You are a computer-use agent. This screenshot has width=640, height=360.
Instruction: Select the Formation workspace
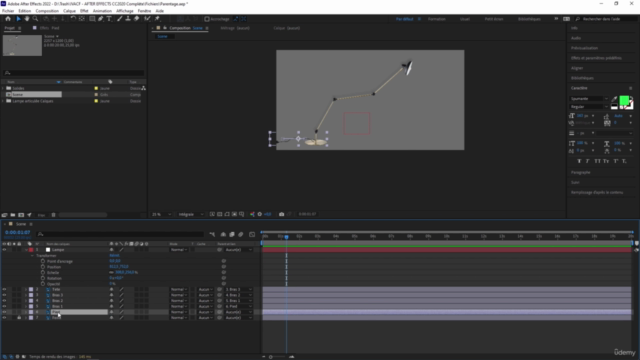(437, 19)
